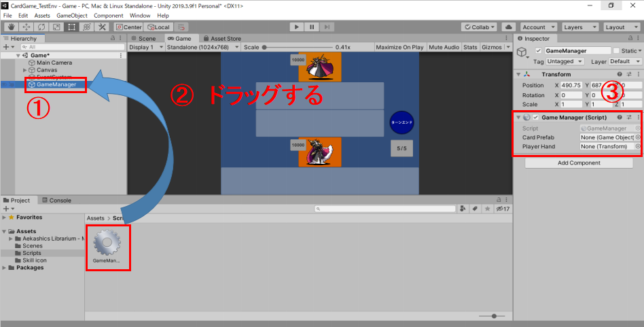
Task: Select the Move tool
Action: 26,27
